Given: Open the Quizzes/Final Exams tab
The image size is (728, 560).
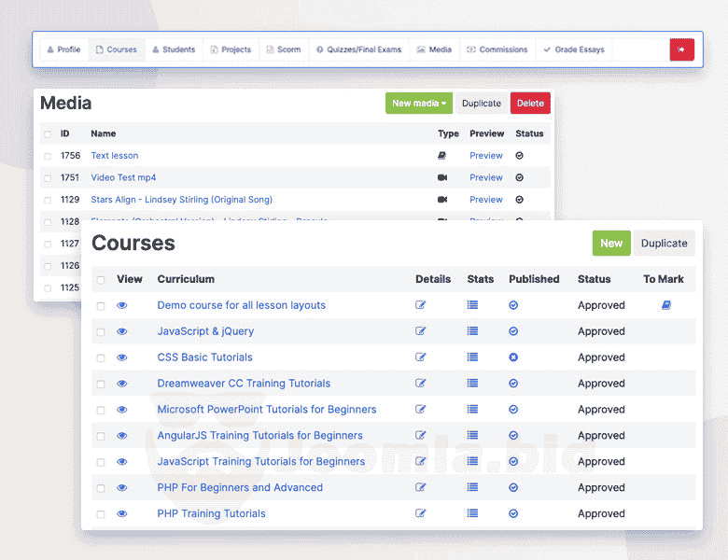Looking at the screenshot, I should (x=358, y=49).
